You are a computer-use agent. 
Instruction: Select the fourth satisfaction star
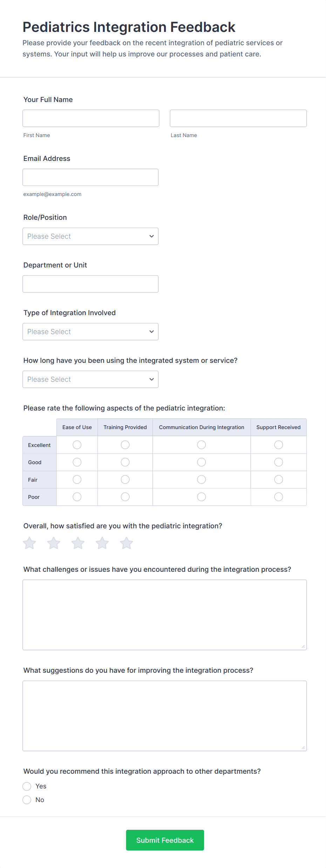click(x=102, y=543)
